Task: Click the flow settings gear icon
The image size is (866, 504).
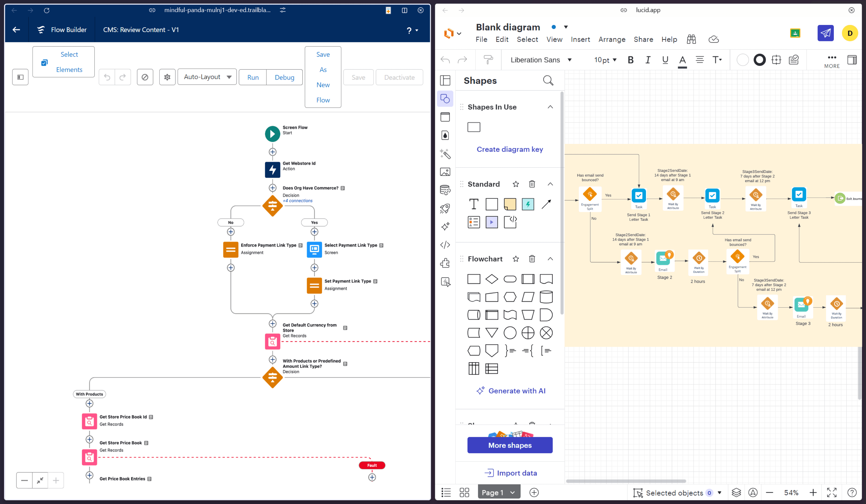Action: [167, 77]
